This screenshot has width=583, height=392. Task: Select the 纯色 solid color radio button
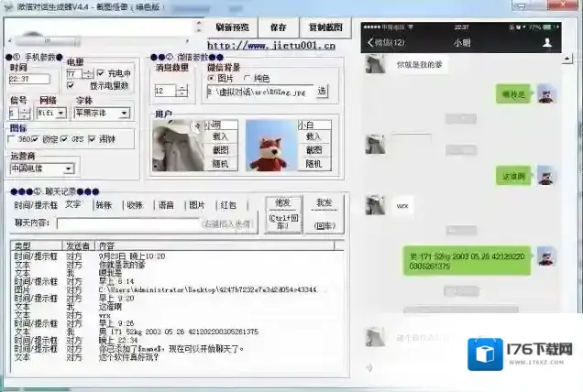[x=247, y=78]
